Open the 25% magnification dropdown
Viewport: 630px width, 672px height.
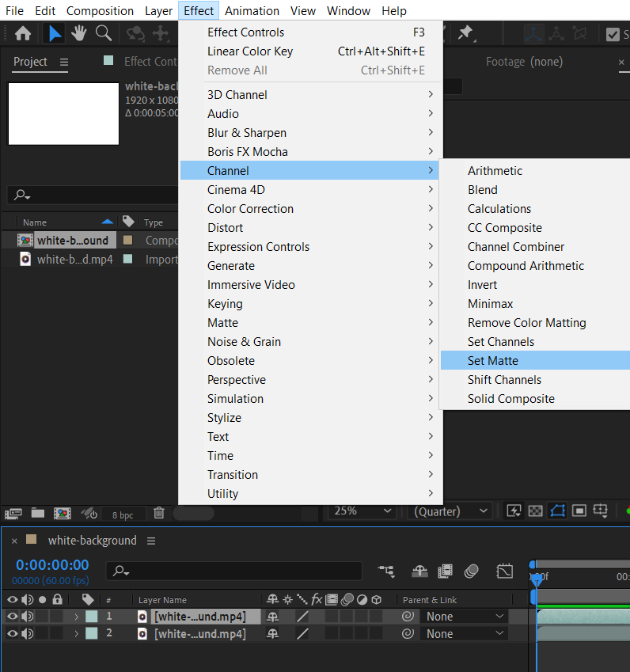click(x=362, y=511)
